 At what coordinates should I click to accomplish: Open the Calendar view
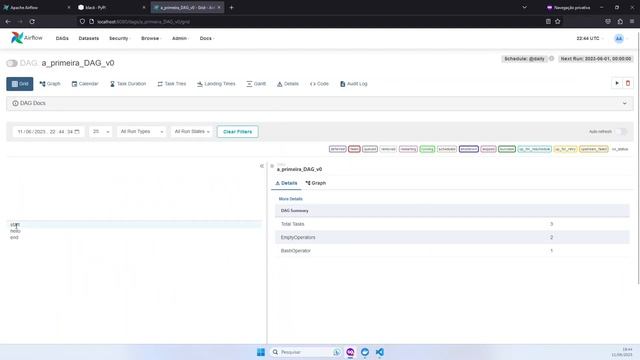point(85,84)
